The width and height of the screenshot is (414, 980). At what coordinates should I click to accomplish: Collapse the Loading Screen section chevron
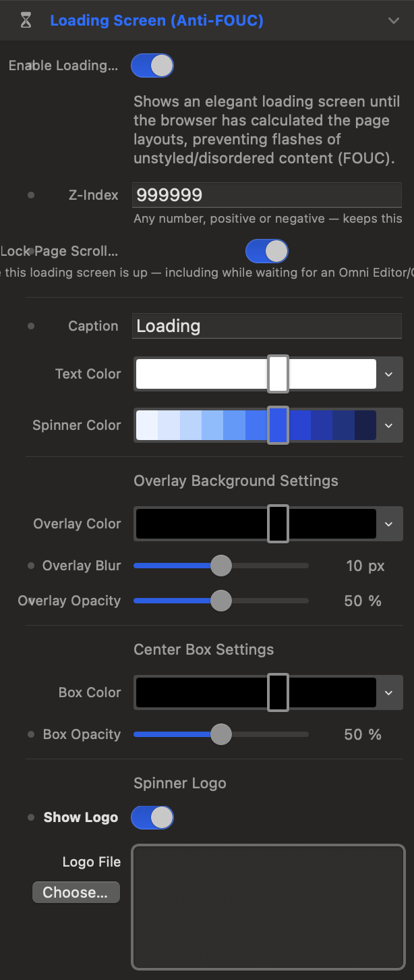tap(394, 21)
